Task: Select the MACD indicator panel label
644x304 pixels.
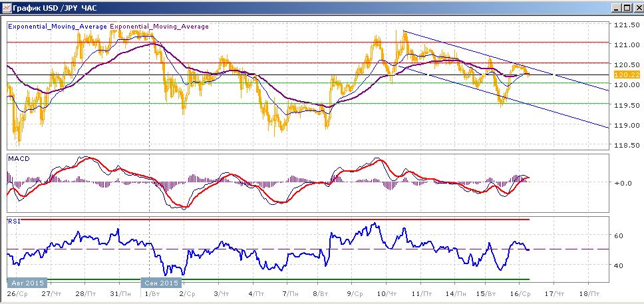Action: coord(17,159)
